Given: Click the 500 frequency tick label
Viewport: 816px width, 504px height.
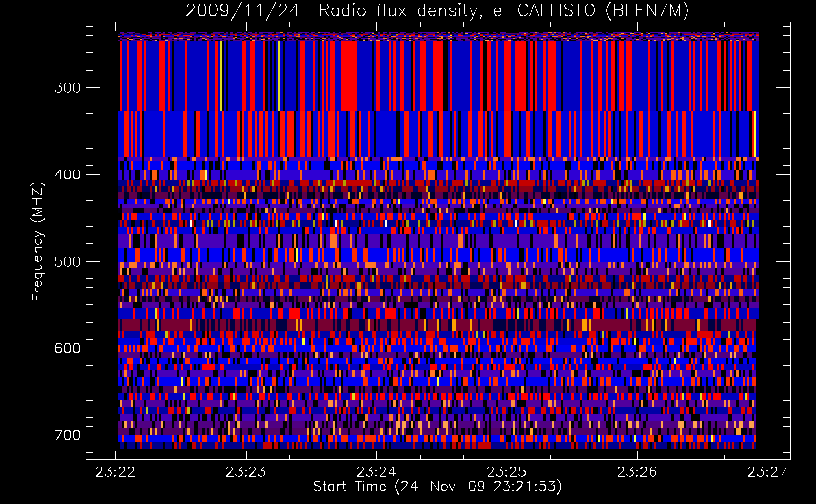Looking at the screenshot, I should point(68,262).
